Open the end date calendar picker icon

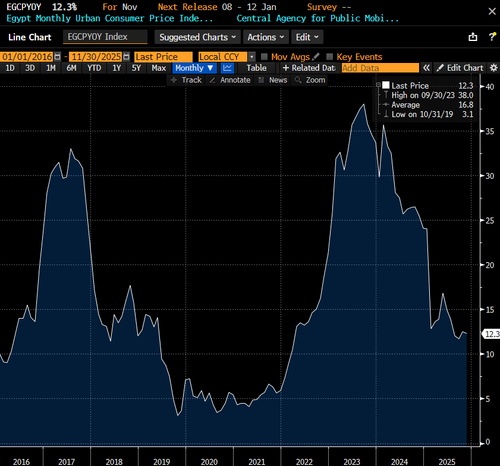126,57
